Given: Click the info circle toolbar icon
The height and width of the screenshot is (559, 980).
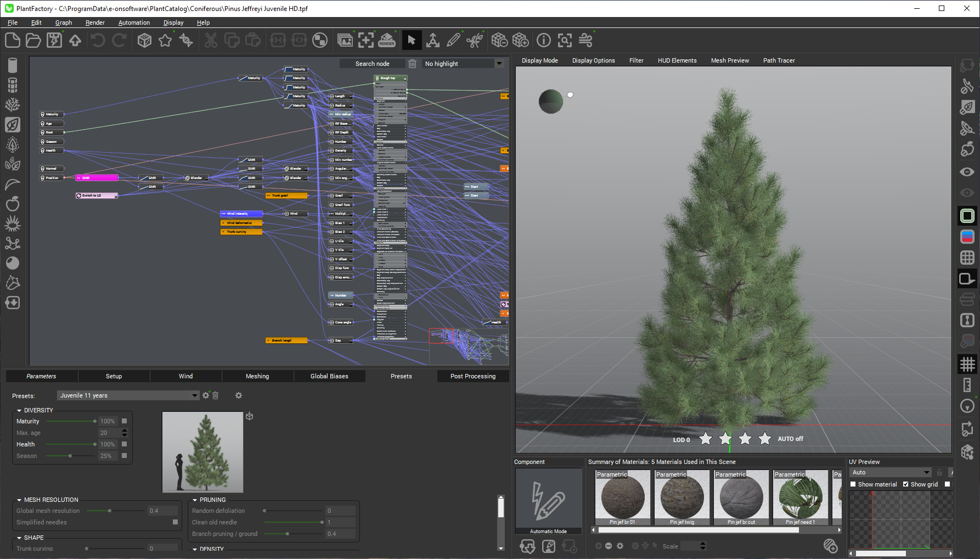Looking at the screenshot, I should point(543,40).
